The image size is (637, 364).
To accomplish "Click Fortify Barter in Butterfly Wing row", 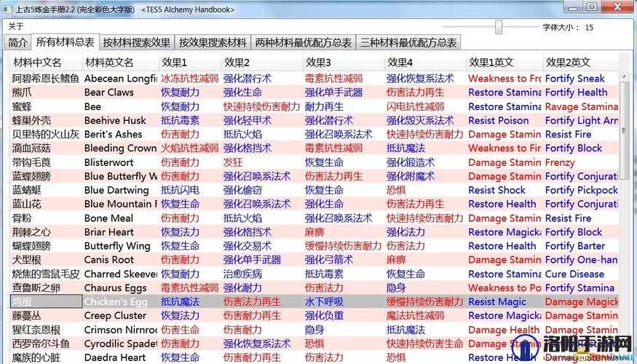I will [x=575, y=246].
